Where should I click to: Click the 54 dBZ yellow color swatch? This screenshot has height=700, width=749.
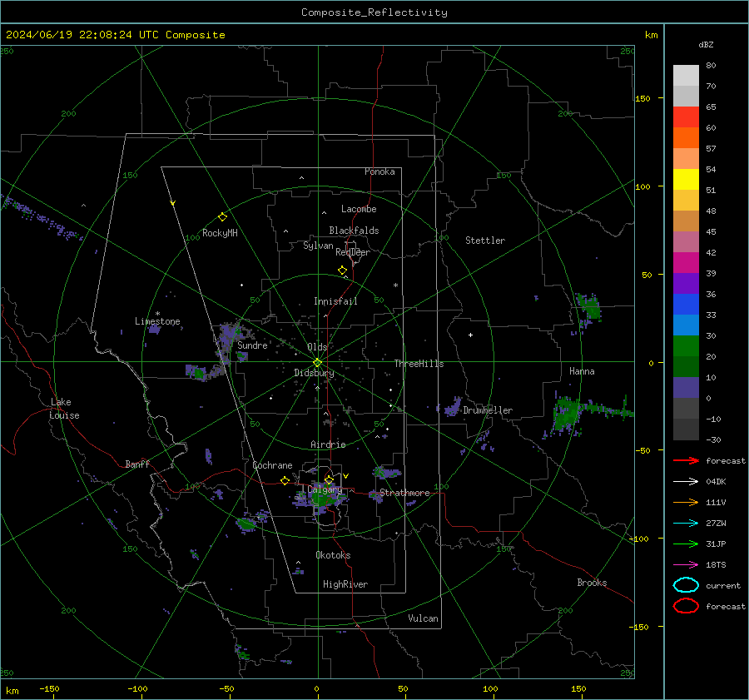click(686, 179)
